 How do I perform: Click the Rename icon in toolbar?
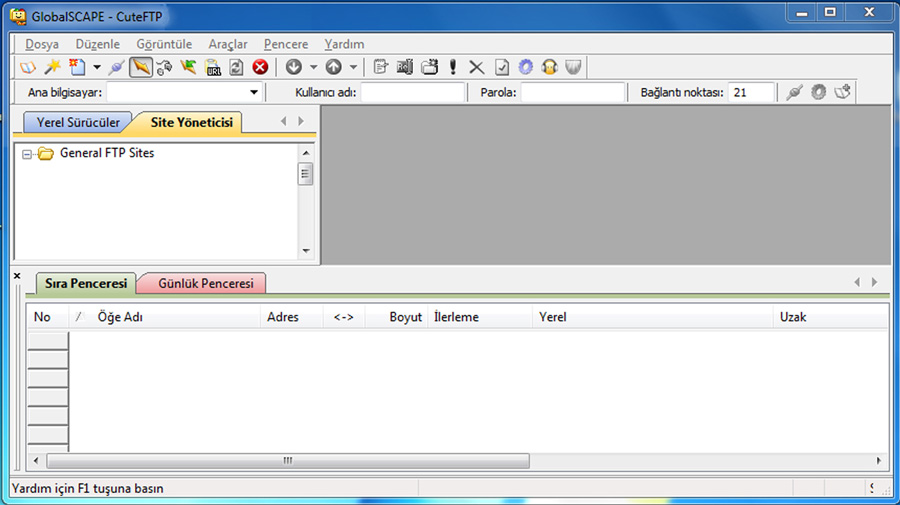coord(405,67)
